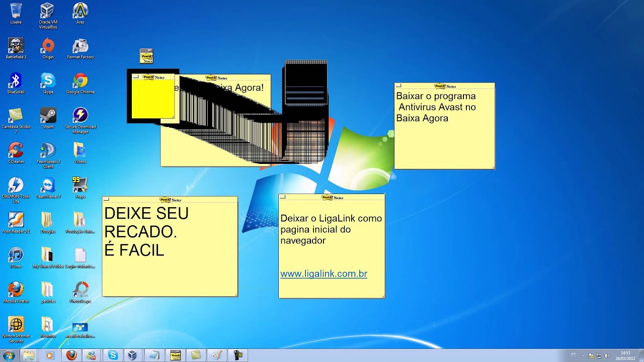Select the Produção-Baix... folder icon

point(80,222)
